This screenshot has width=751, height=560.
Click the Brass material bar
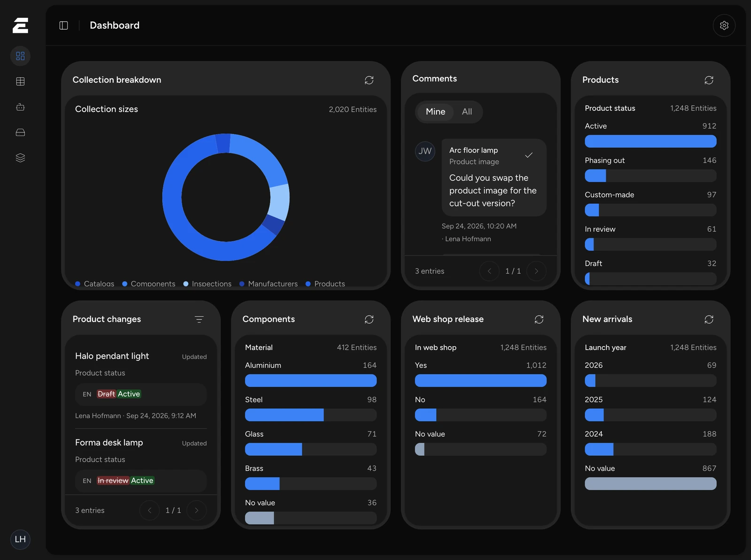(x=311, y=483)
